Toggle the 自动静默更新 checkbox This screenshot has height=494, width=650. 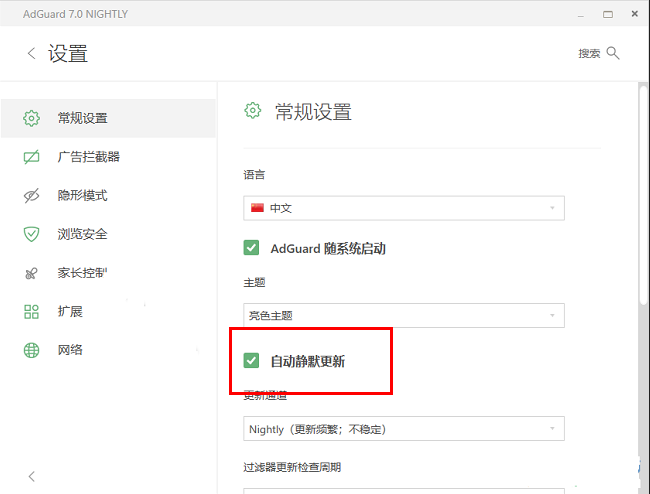click(251, 361)
